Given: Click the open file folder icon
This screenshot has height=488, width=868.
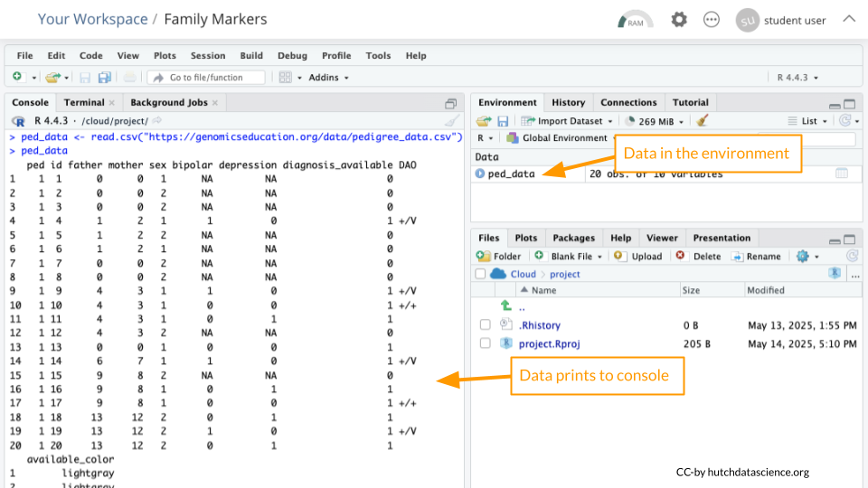Looking at the screenshot, I should [52, 78].
